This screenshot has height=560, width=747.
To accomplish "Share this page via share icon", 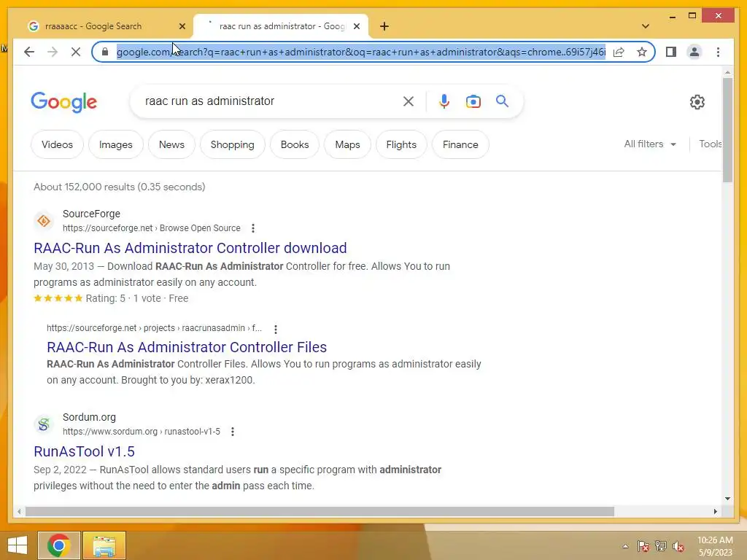I will [x=619, y=52].
